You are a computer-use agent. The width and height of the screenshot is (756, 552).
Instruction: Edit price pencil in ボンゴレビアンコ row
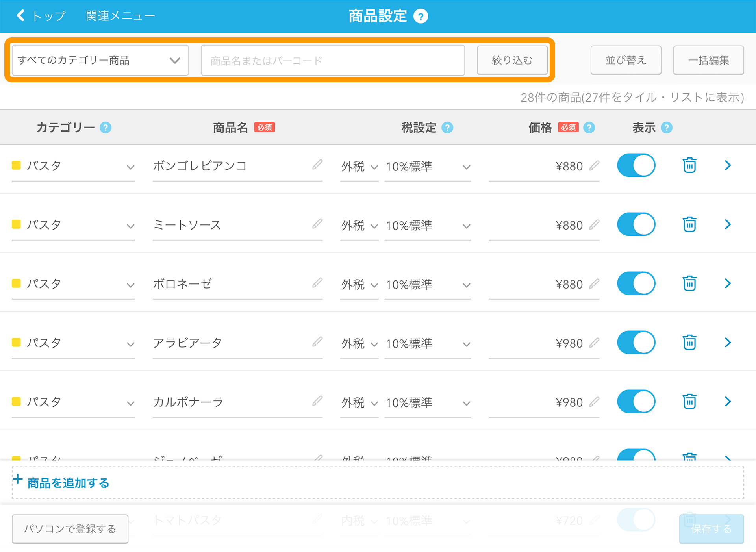[594, 166]
